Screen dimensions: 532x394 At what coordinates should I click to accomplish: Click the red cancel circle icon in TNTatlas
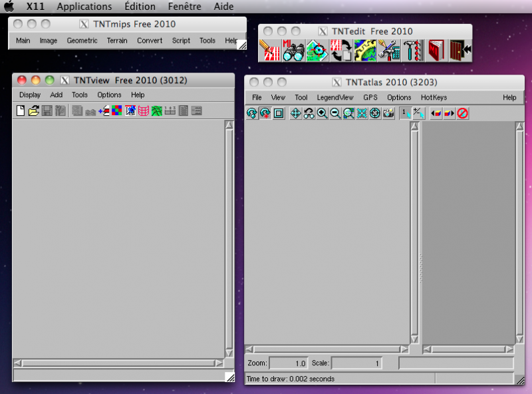pos(462,114)
